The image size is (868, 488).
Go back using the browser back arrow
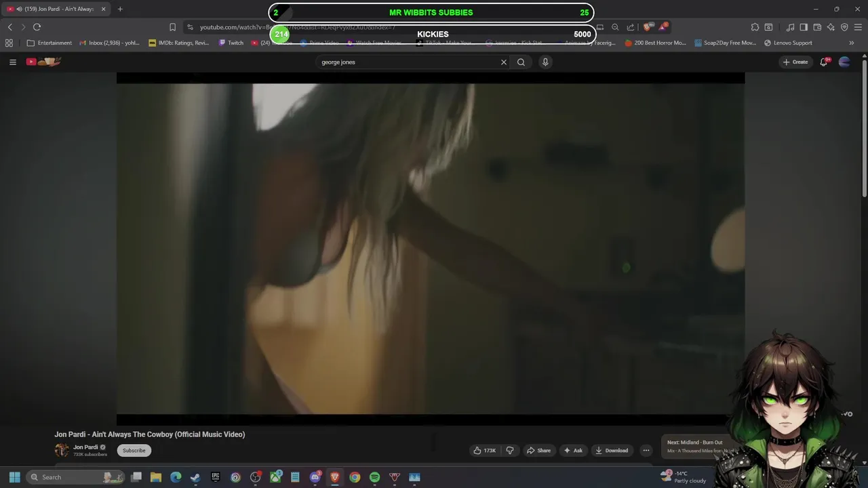point(9,27)
